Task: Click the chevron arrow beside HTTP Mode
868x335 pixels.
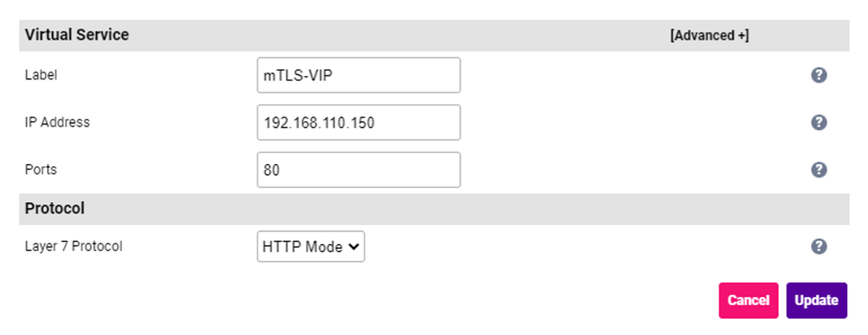Action: click(x=355, y=247)
